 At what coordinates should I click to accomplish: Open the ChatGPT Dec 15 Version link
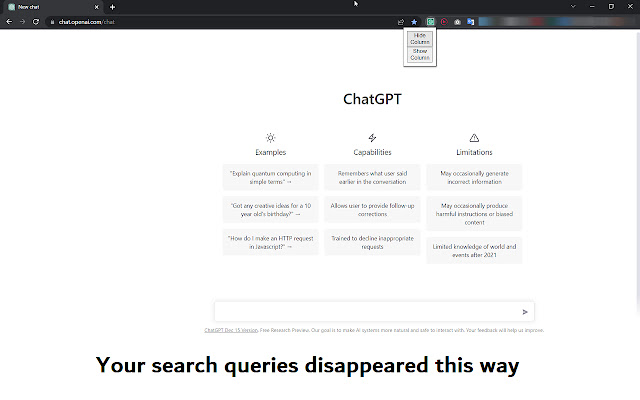coord(230,329)
